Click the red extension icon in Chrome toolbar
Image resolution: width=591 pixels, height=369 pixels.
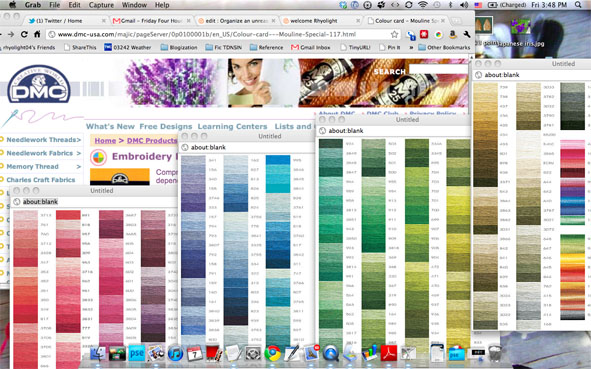click(x=424, y=35)
